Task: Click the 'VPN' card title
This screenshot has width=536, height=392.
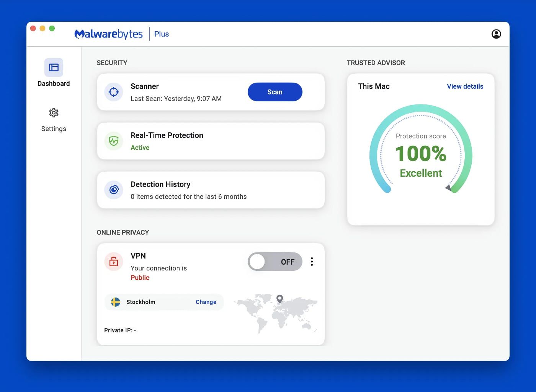Action: pyautogui.click(x=138, y=256)
